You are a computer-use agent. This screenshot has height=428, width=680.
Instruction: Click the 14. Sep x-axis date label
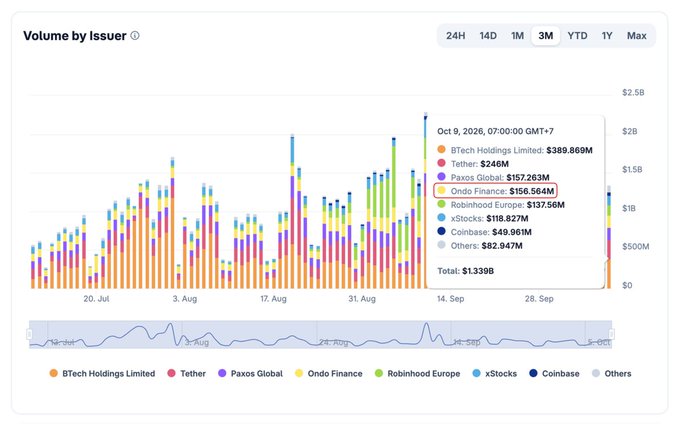tap(451, 299)
